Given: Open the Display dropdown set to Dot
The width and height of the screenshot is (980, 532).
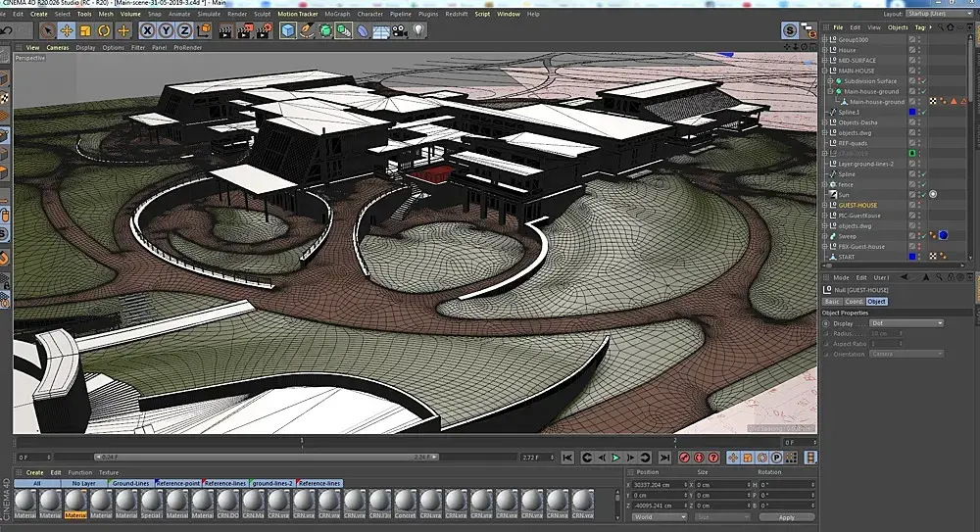Looking at the screenshot, I should [906, 322].
